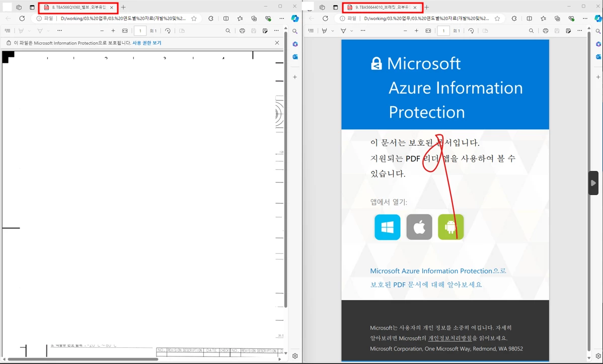This screenshot has height=364, width=603.
Task: Select the highlight tool in right PDF toolbar
Action: click(x=325, y=31)
